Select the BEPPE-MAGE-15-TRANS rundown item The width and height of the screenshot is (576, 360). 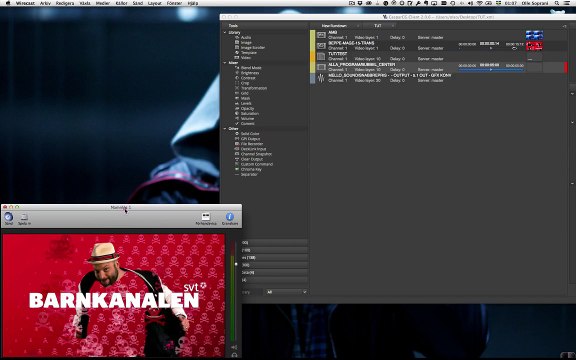(x=438, y=46)
